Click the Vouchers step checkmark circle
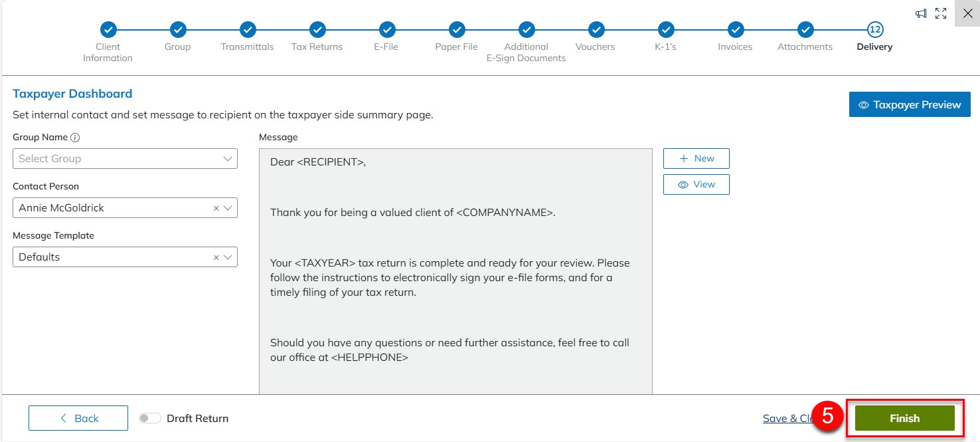Viewport: 980px width, 442px height. (x=596, y=29)
